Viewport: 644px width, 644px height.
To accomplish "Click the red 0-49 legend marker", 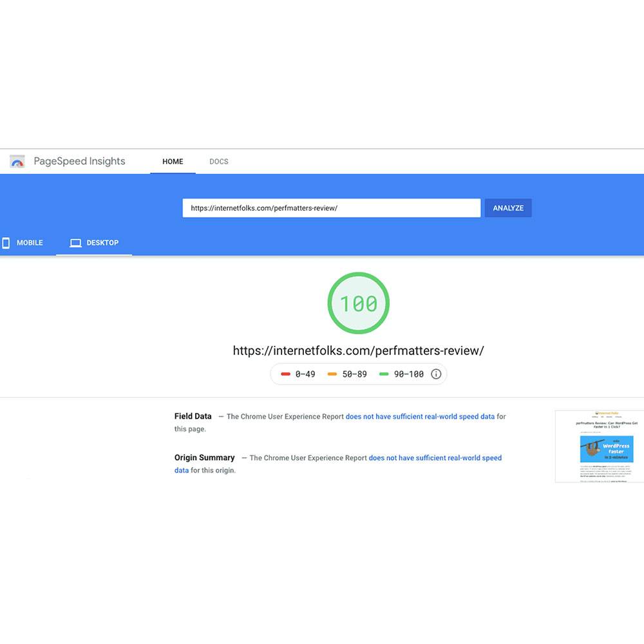I will [285, 374].
